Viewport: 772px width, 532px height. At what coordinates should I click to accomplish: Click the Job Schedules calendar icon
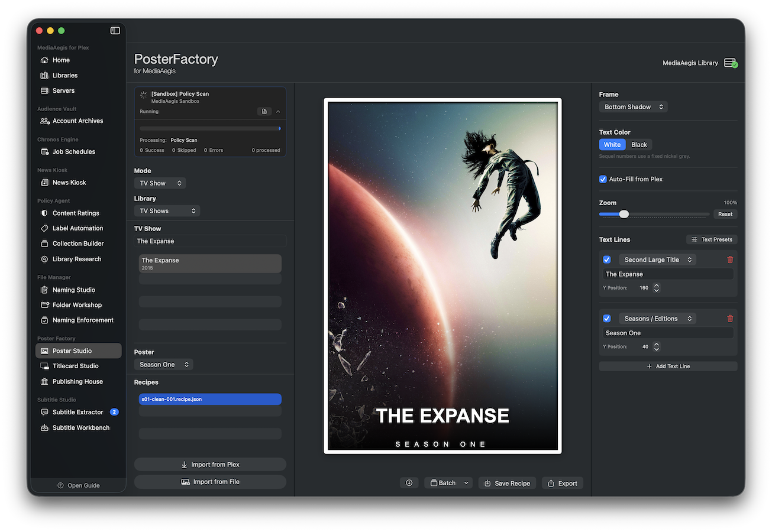pos(44,152)
